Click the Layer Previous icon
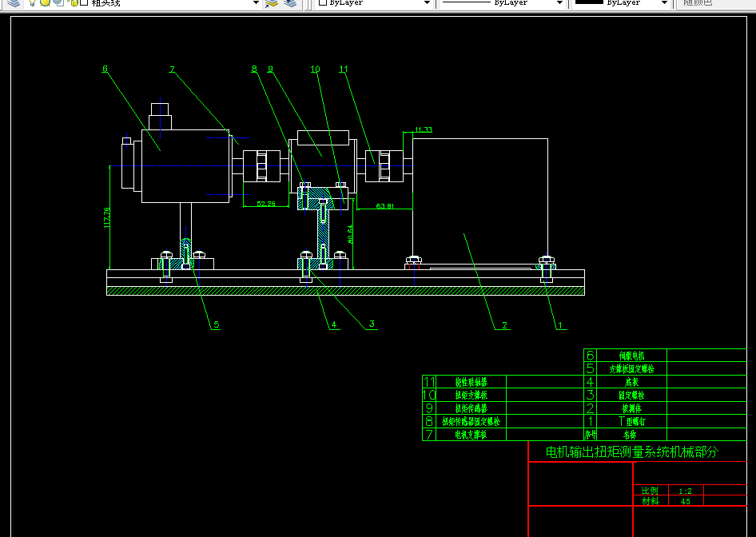The image size is (756, 537). click(x=290, y=2)
